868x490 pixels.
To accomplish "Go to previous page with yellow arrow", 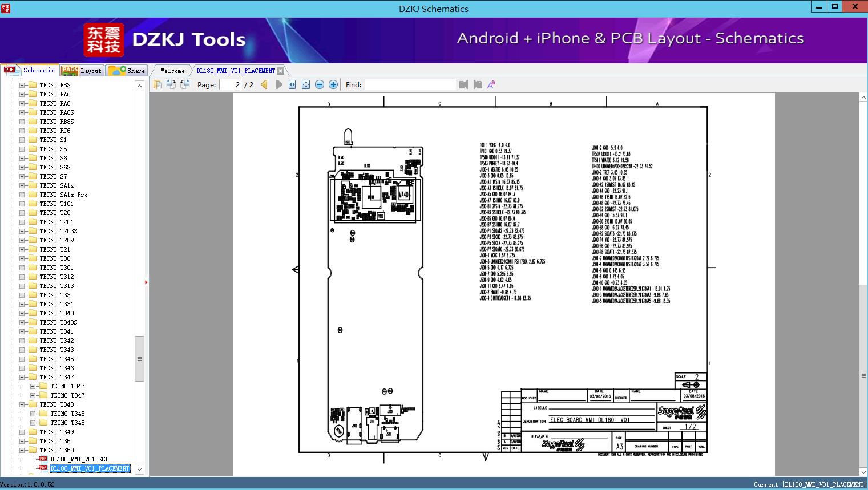I will pos(264,84).
